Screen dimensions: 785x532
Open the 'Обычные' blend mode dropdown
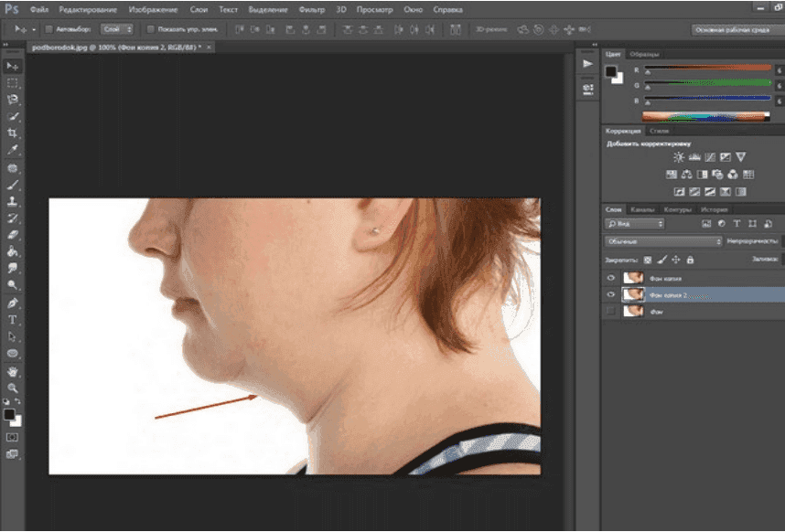[x=663, y=241]
